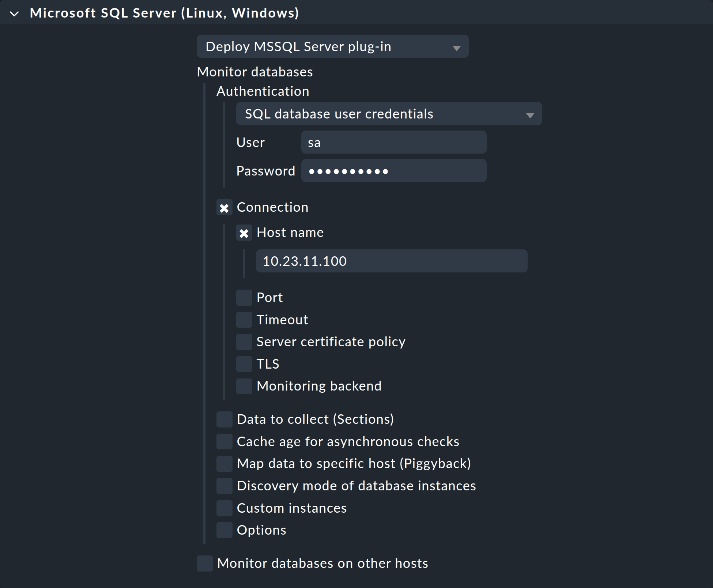Enable Cache age for asynchronous checks

(x=225, y=441)
